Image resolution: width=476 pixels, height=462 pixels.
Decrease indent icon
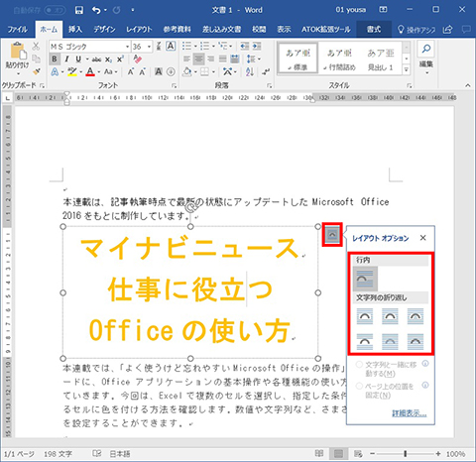tap(245, 46)
